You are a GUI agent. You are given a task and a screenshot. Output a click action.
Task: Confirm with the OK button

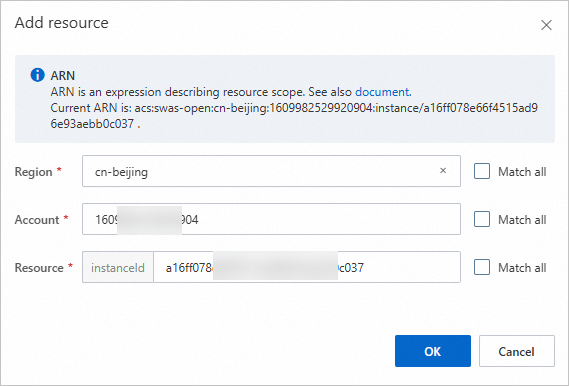click(433, 351)
